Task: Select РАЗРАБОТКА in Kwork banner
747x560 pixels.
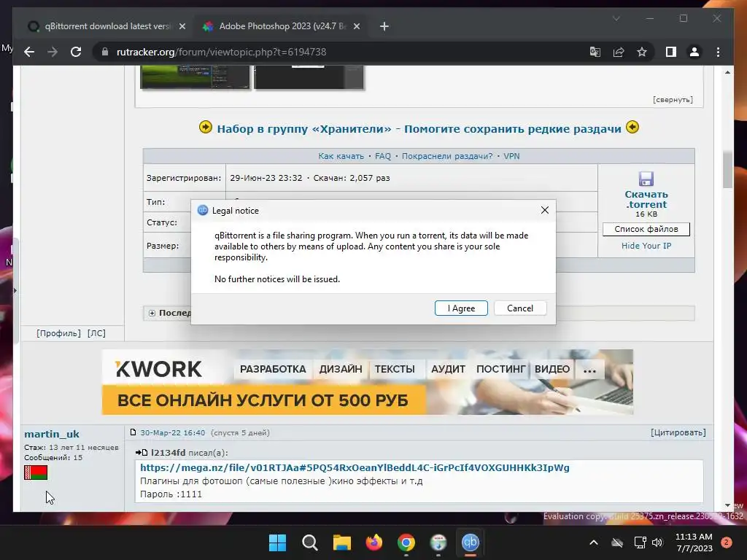Action: (273, 369)
